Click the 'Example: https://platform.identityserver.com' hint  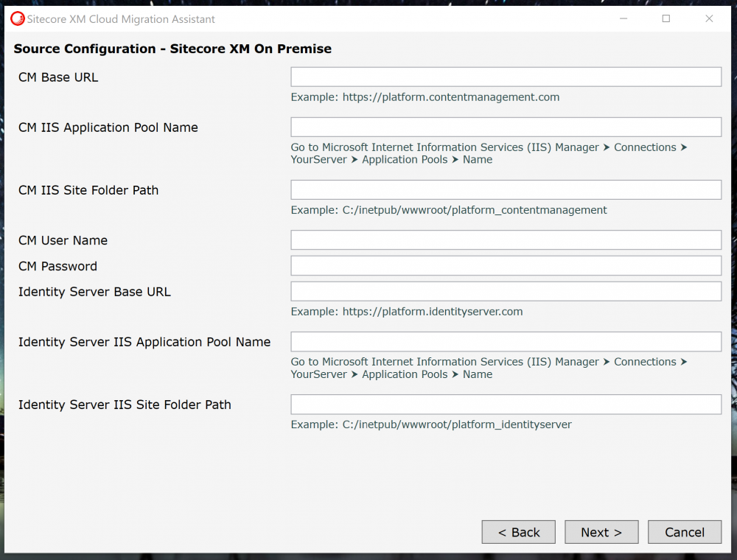[407, 312]
